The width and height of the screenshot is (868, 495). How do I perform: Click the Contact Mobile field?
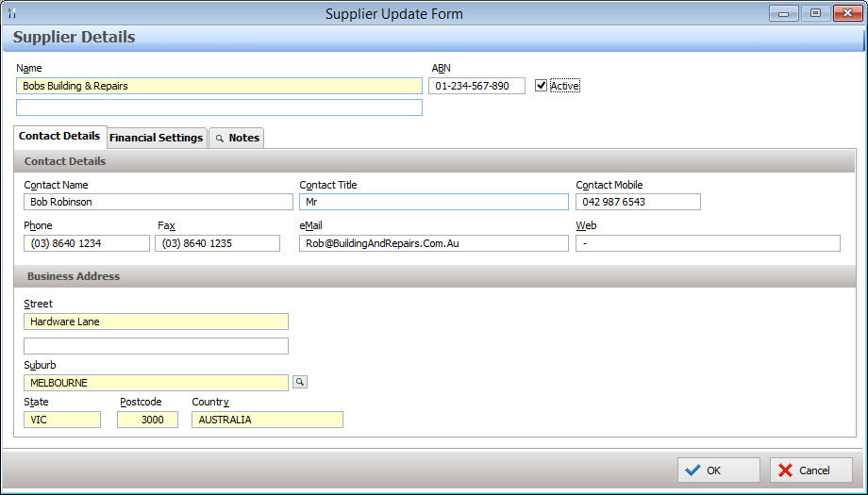pyautogui.click(x=639, y=202)
